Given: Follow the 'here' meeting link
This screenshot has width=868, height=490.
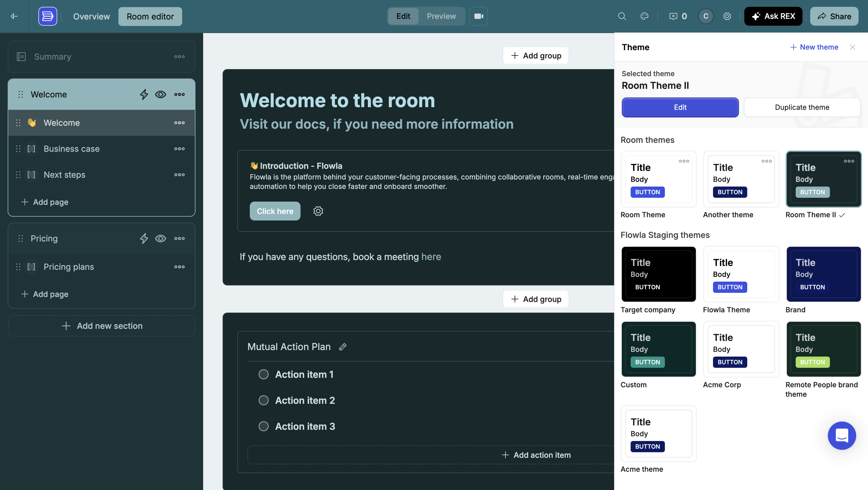Looking at the screenshot, I should coord(431,257).
